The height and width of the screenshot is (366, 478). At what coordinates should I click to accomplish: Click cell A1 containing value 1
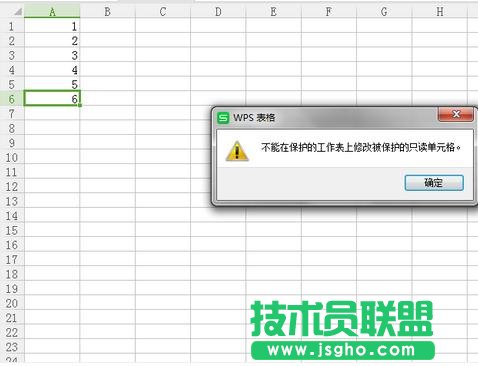point(52,26)
